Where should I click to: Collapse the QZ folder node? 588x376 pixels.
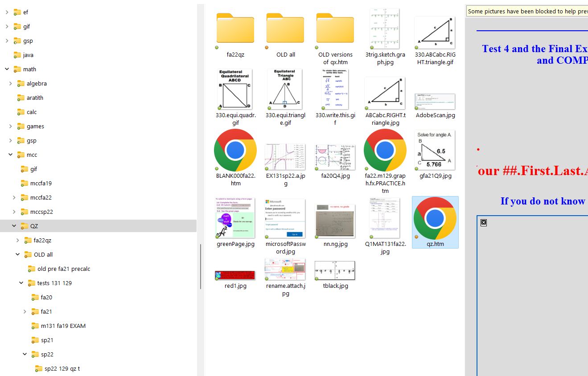(14, 226)
